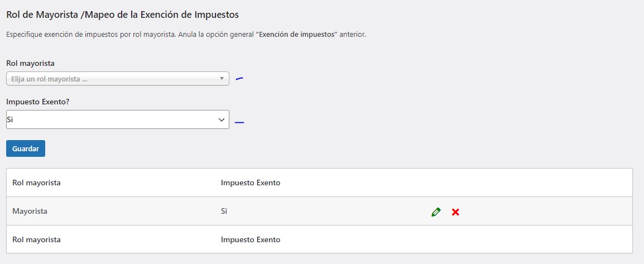Select the Mayorista cell in the table row
This screenshot has height=264, width=644.
tap(30, 212)
